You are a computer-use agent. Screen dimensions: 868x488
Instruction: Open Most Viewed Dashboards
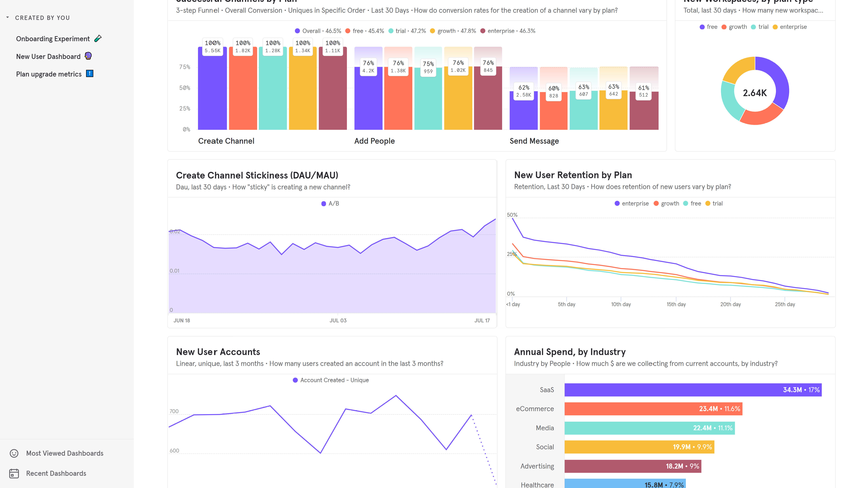point(65,453)
